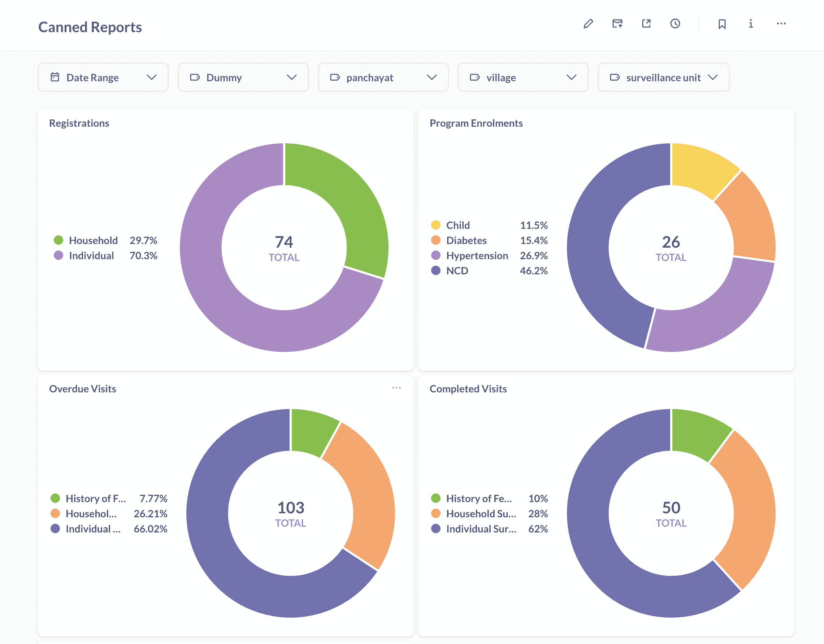Show dashboard info panel
Screen dimensions: 824x644
click(751, 24)
